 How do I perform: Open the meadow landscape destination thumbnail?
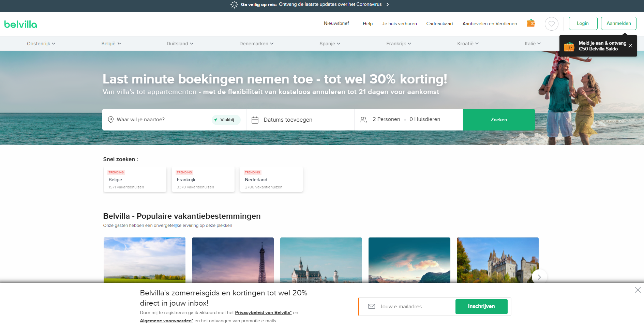click(x=145, y=260)
